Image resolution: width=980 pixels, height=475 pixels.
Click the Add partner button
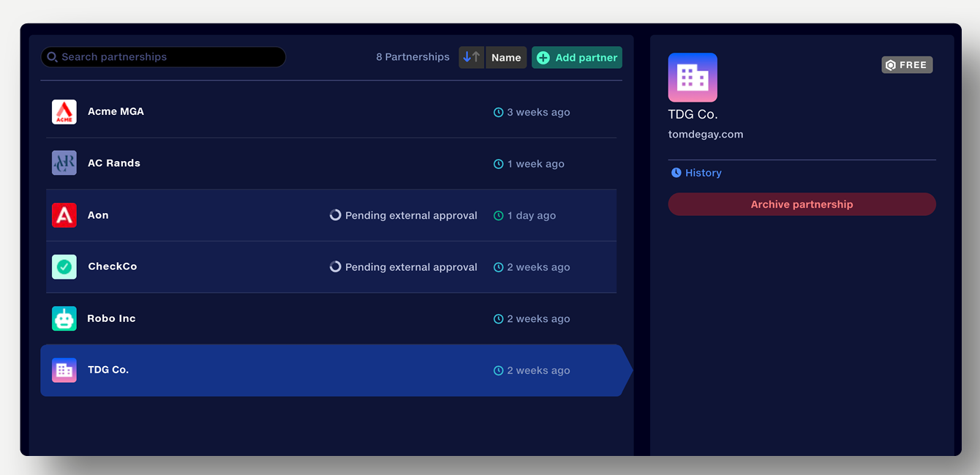click(577, 58)
